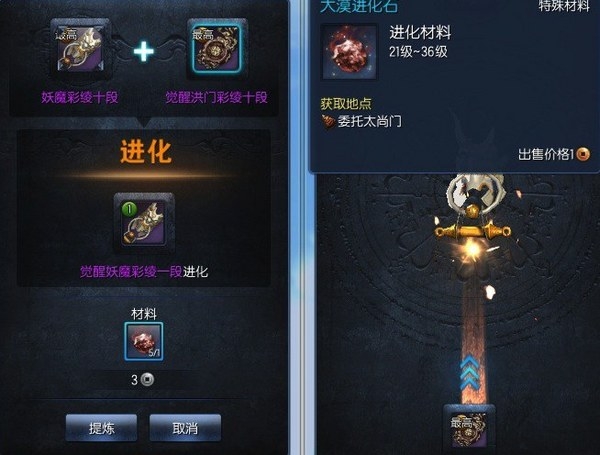This screenshot has height=455, width=600.
Task: Click the 觉醒妖魔彩绫一段 purple item name
Action: click(x=131, y=272)
